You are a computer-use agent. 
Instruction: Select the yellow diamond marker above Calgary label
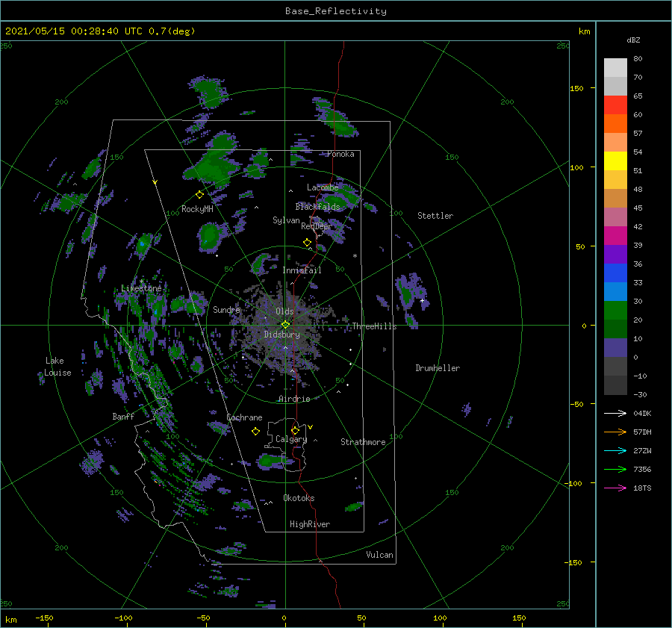click(x=295, y=430)
